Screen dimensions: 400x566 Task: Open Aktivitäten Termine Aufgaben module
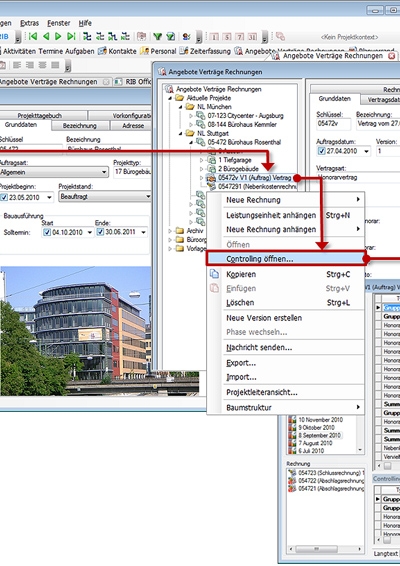point(47,51)
